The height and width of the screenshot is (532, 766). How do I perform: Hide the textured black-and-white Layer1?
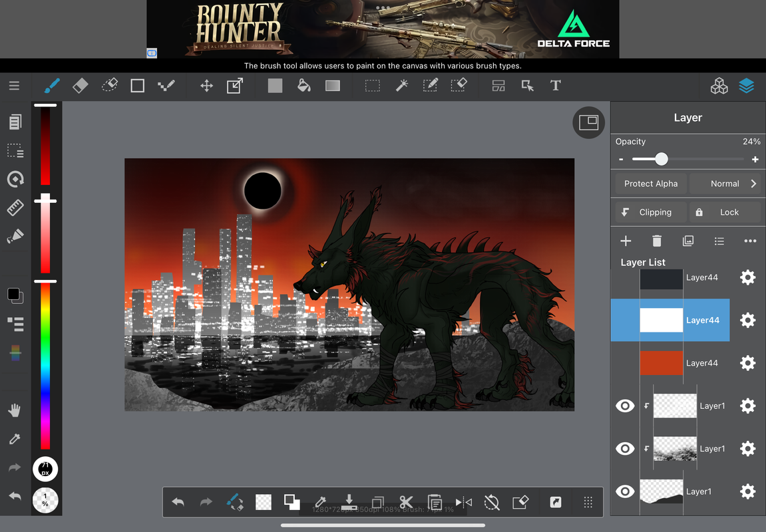coord(625,449)
